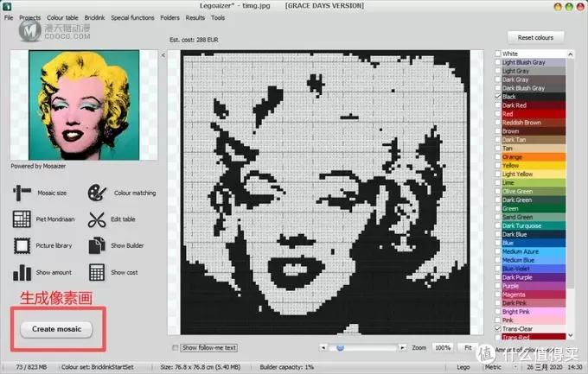The height and width of the screenshot is (374, 588).
Task: Click the Mosaic size label
Action: tap(52, 193)
